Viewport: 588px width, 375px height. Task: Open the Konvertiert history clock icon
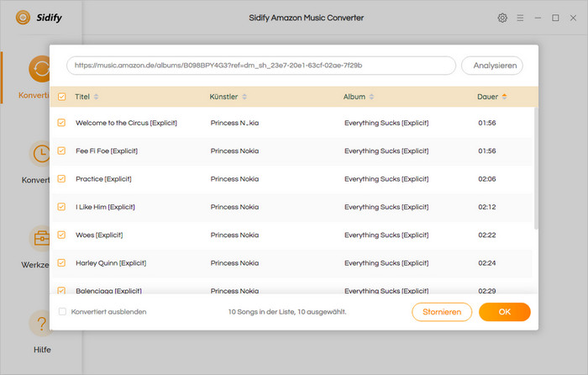point(39,154)
